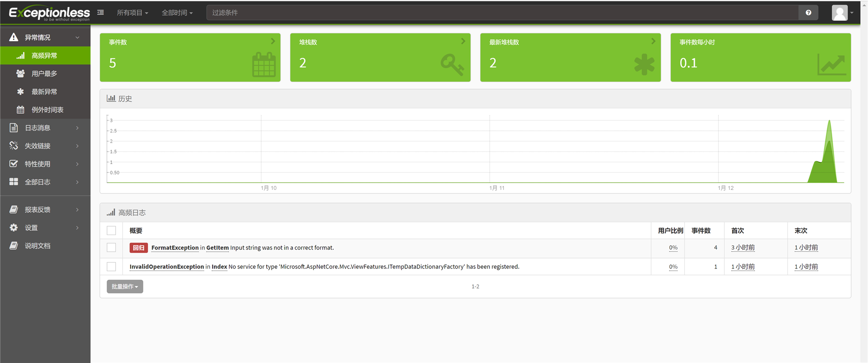
Task: Toggle the select-all checkbox in table header
Action: coord(111,231)
